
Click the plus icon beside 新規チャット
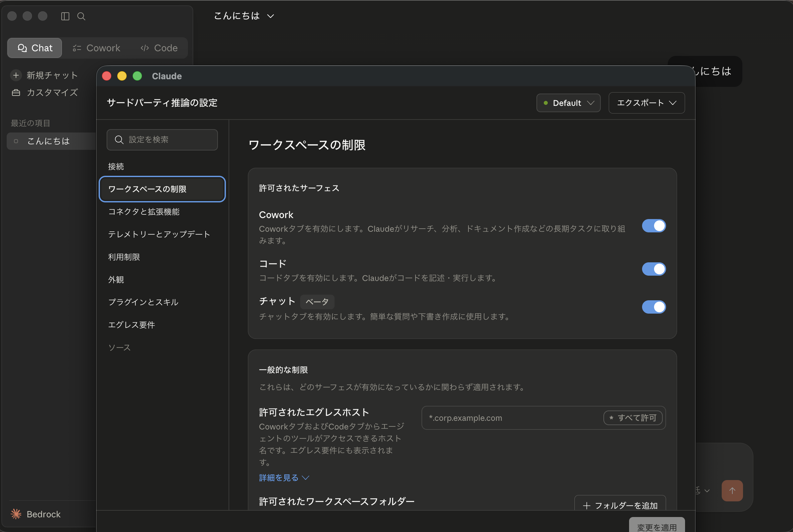click(16, 75)
